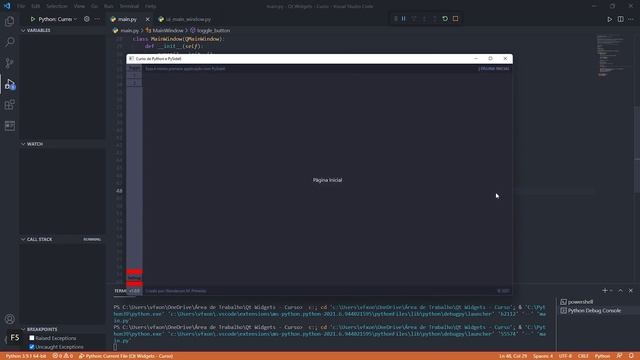640x360 pixels.
Task: Open the new terminal profile dropdown arrow
Action: 611,290
